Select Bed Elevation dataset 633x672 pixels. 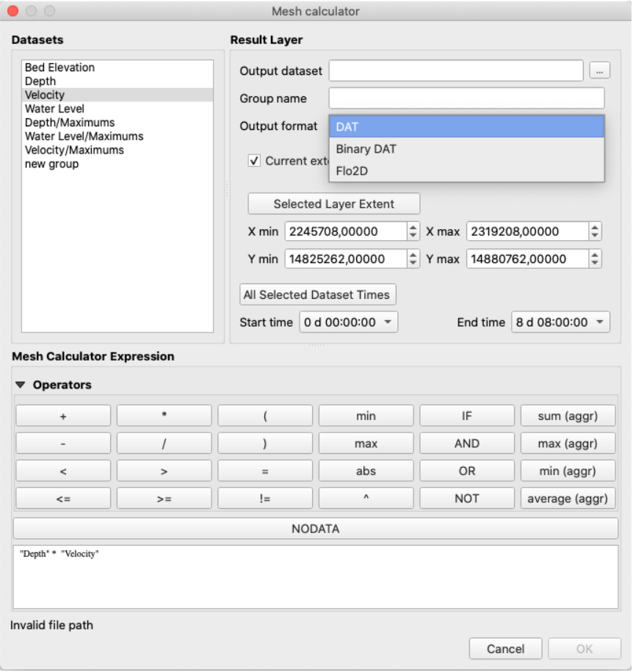pos(59,68)
